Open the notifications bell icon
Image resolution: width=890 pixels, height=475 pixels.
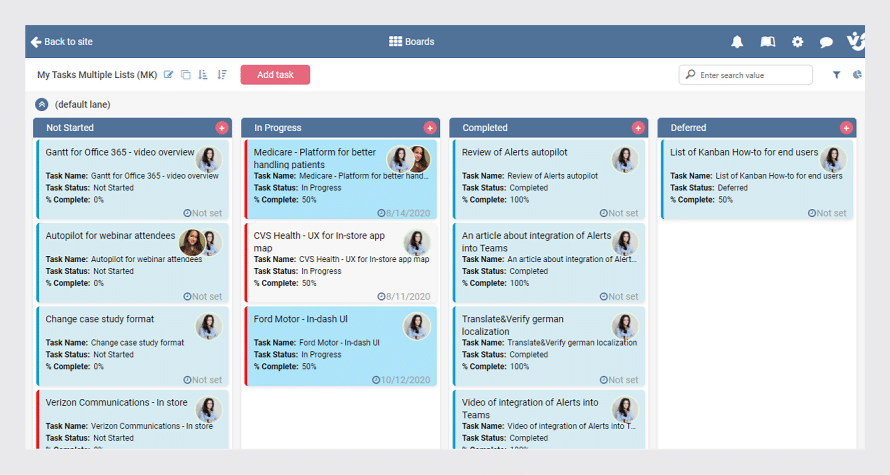(x=737, y=41)
